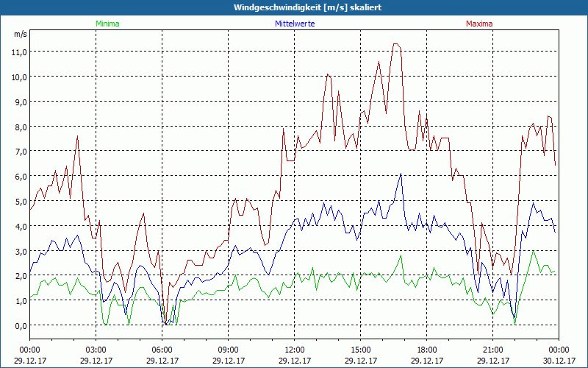Click the highest peak of red Maxima line
Screen dimensions: 588x368
[x=395, y=44]
